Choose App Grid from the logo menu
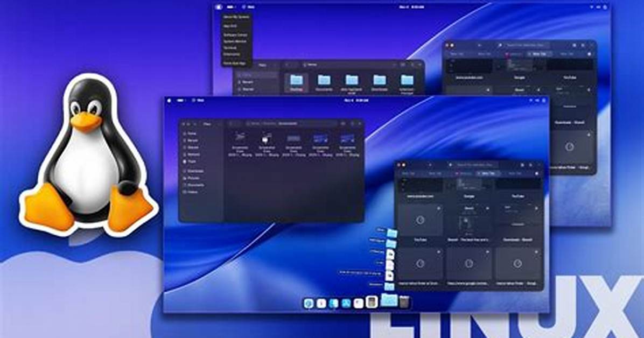This screenshot has width=644, height=338. tap(230, 26)
